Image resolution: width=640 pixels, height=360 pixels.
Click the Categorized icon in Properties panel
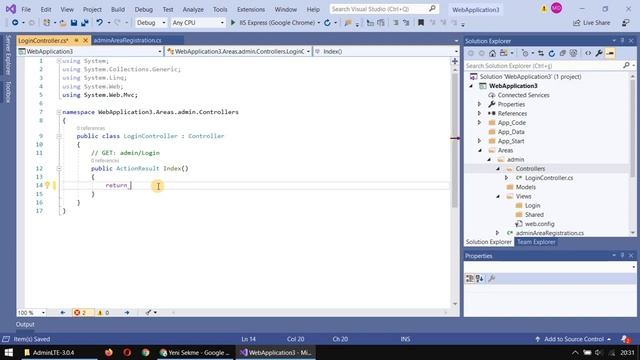tap(470, 278)
